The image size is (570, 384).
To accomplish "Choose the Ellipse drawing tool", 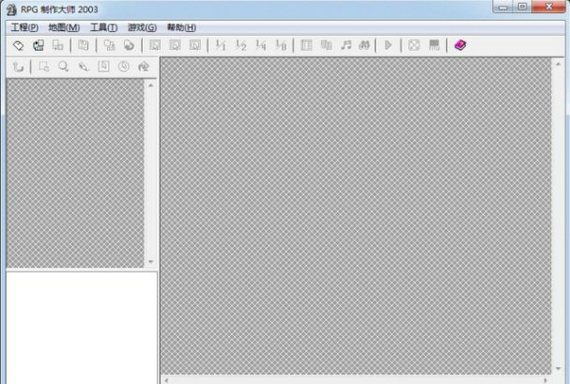I will coord(124,67).
